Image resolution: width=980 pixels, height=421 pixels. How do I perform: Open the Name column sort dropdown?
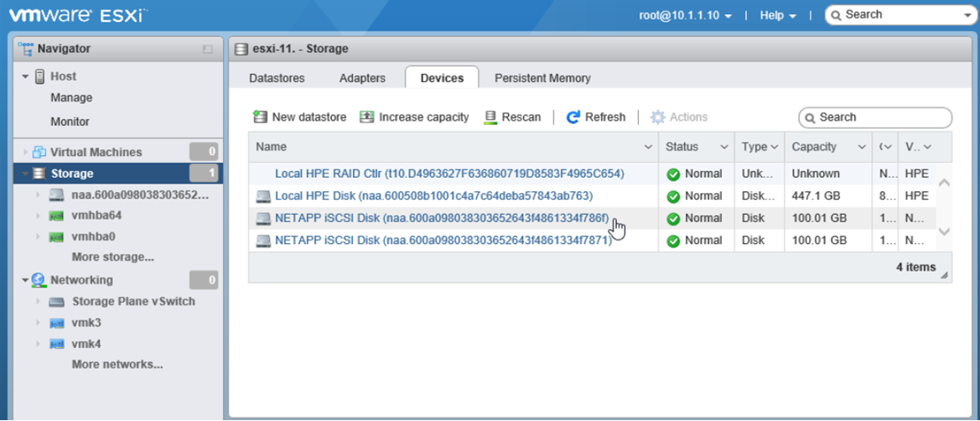(648, 148)
